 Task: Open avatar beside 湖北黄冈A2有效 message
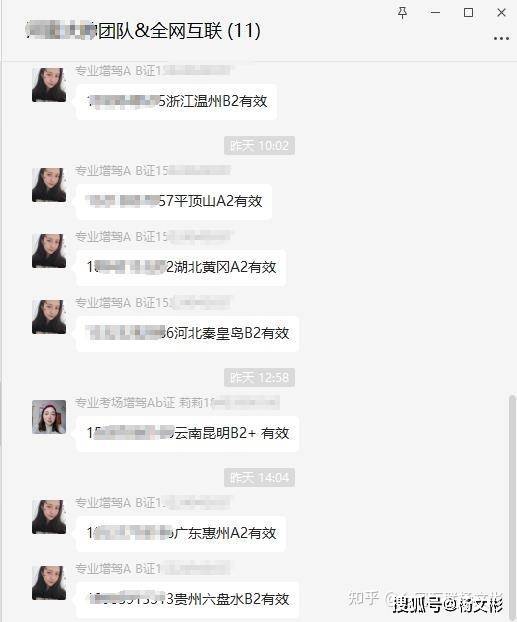[49, 251]
